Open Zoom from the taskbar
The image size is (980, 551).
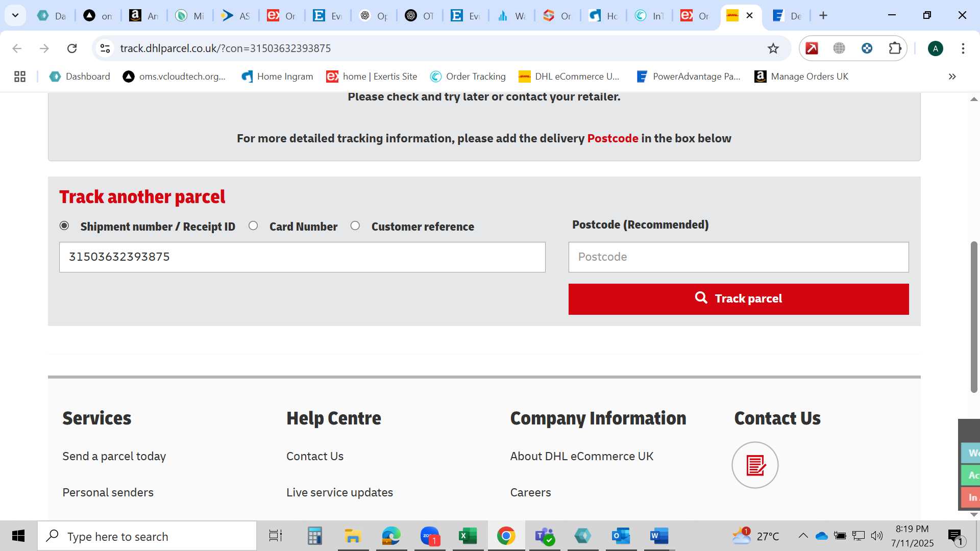pos(430,536)
